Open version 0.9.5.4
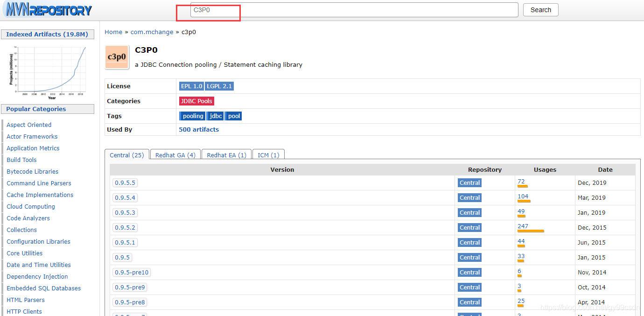Image resolution: width=644 pixels, height=316 pixels. [x=125, y=197]
